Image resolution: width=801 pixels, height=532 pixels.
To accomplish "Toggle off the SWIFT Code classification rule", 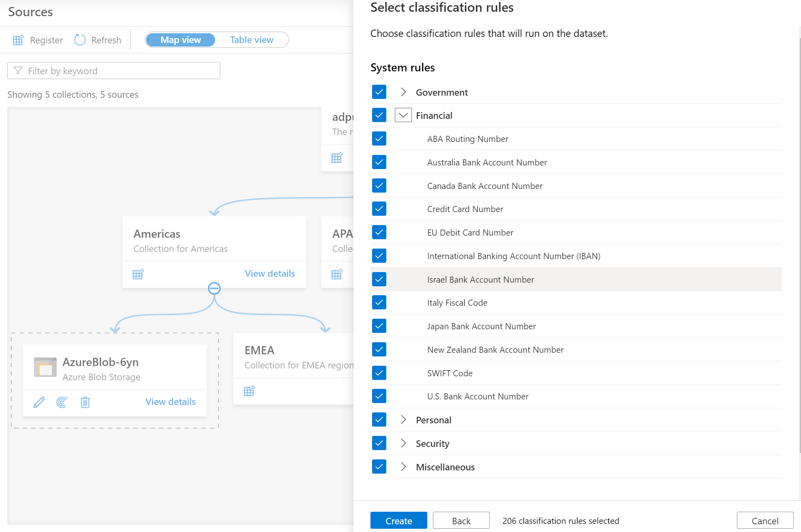I will click(x=379, y=373).
